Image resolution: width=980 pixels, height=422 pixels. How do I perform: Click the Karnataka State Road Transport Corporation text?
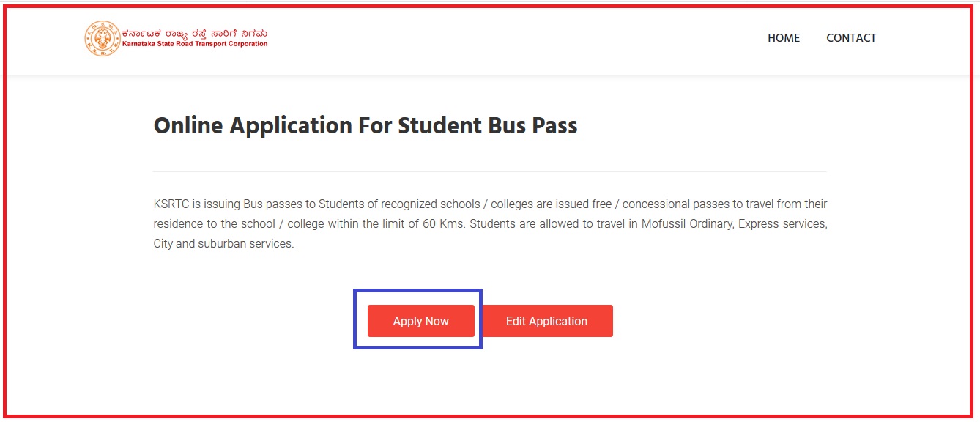pos(195,44)
